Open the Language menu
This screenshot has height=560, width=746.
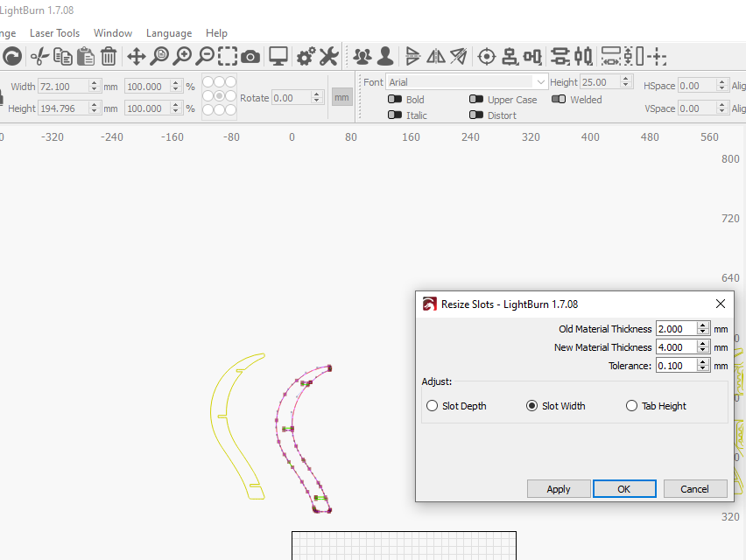pos(169,33)
